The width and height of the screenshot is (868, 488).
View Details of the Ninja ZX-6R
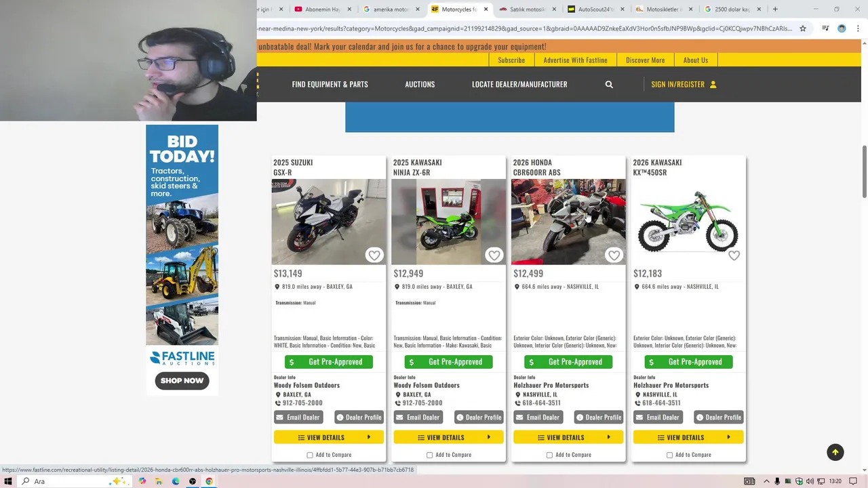click(x=449, y=437)
